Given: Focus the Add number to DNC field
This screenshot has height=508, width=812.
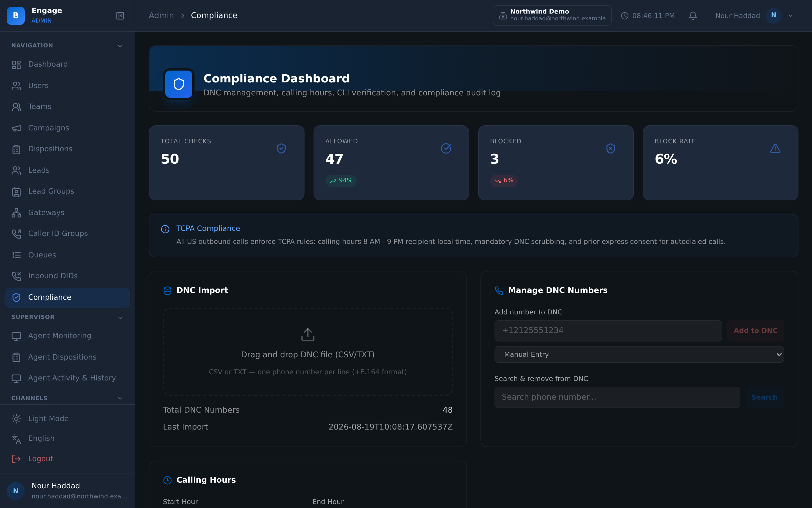Looking at the screenshot, I should tap(608, 330).
